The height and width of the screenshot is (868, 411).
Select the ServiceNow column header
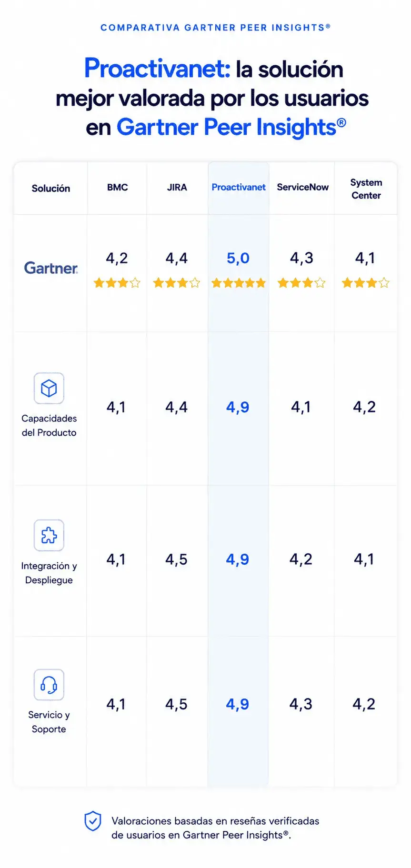pyautogui.click(x=303, y=187)
